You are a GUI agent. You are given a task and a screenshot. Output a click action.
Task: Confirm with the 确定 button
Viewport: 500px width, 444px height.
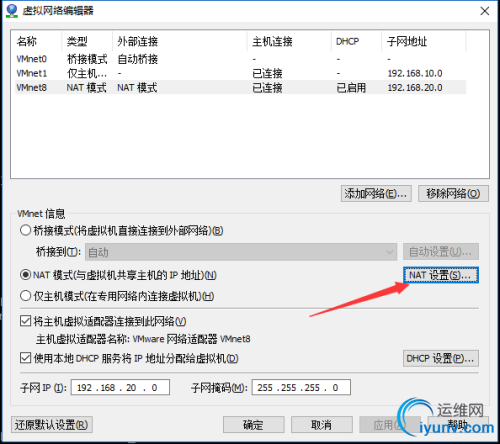(254, 425)
